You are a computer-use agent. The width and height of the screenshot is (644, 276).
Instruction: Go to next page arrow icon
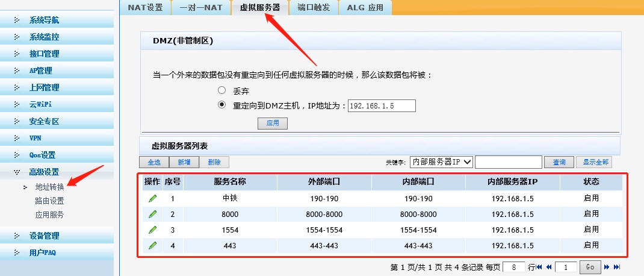point(606,267)
